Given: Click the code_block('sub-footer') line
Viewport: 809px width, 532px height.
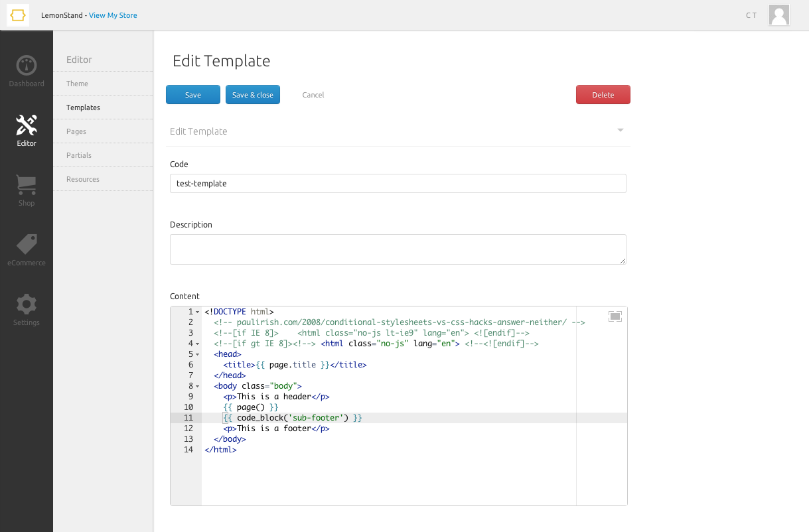Looking at the screenshot, I should point(293,418).
